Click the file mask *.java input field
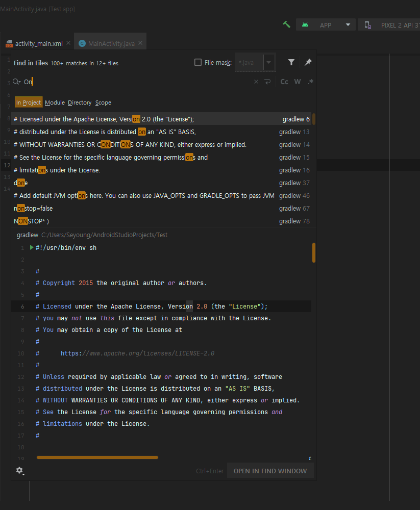Image resolution: width=420 pixels, height=510 pixels. tap(250, 62)
